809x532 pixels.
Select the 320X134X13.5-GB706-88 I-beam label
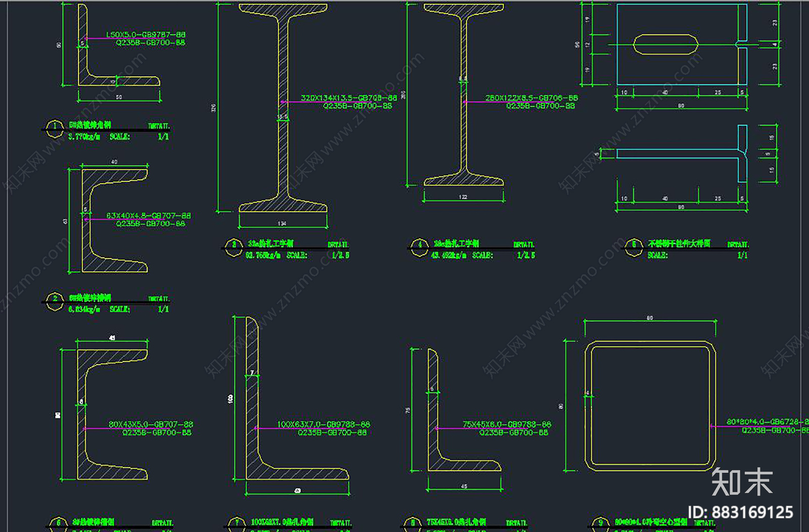[349, 98]
